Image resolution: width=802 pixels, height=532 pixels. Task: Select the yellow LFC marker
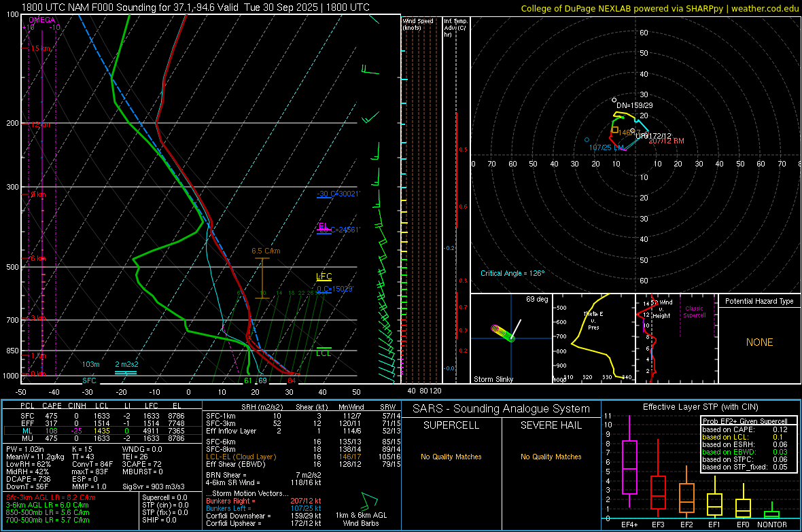tap(324, 277)
